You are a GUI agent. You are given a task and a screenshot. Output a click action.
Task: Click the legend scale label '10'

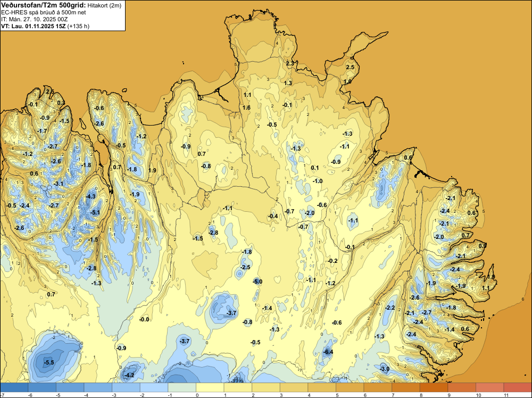click(x=478, y=395)
